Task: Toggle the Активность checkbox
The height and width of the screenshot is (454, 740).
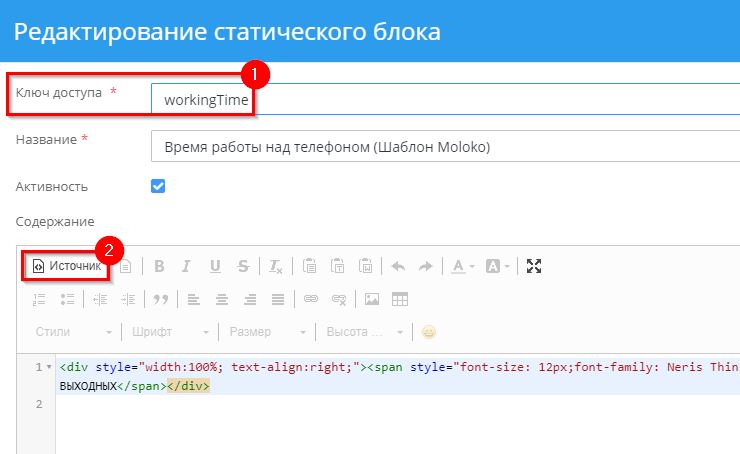Action: (x=157, y=186)
